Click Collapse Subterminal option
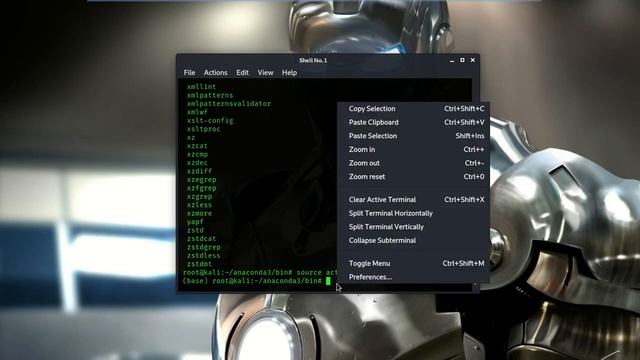 point(413,240)
